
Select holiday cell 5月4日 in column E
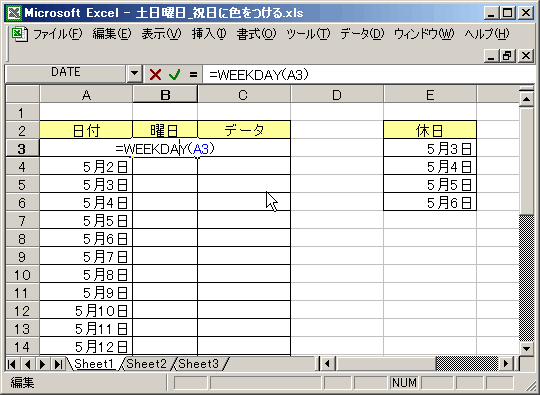click(x=430, y=167)
